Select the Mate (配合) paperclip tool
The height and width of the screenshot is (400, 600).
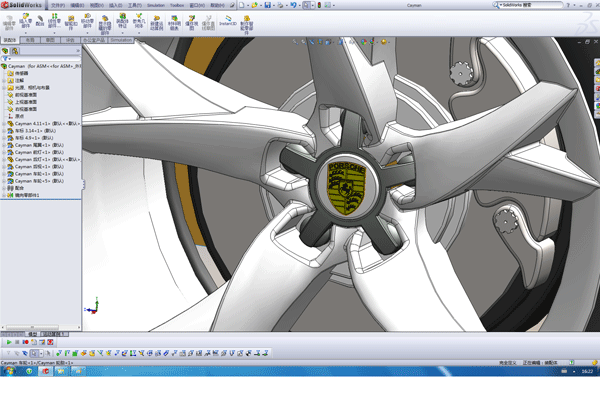(x=40, y=21)
